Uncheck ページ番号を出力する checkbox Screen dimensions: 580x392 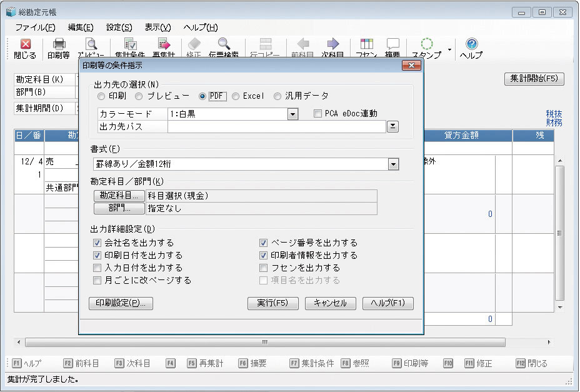click(x=263, y=243)
